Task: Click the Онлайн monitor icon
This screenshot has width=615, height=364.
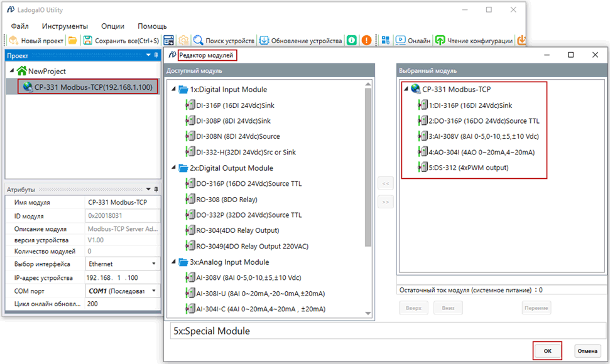Action: (400, 40)
